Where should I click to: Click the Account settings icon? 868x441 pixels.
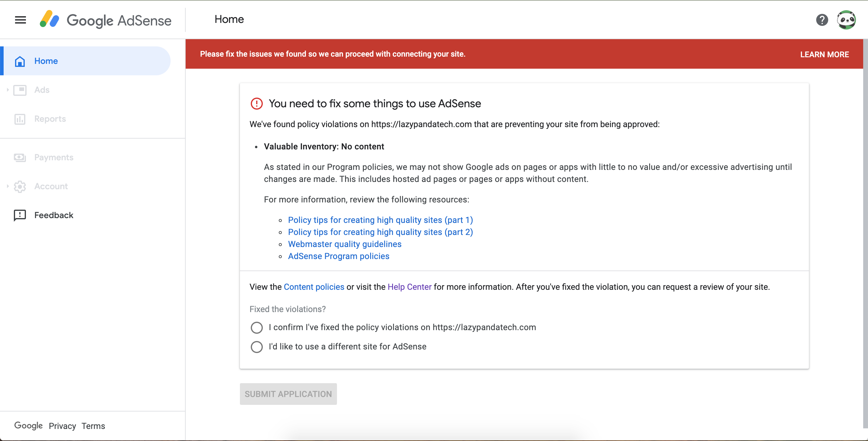pos(20,186)
